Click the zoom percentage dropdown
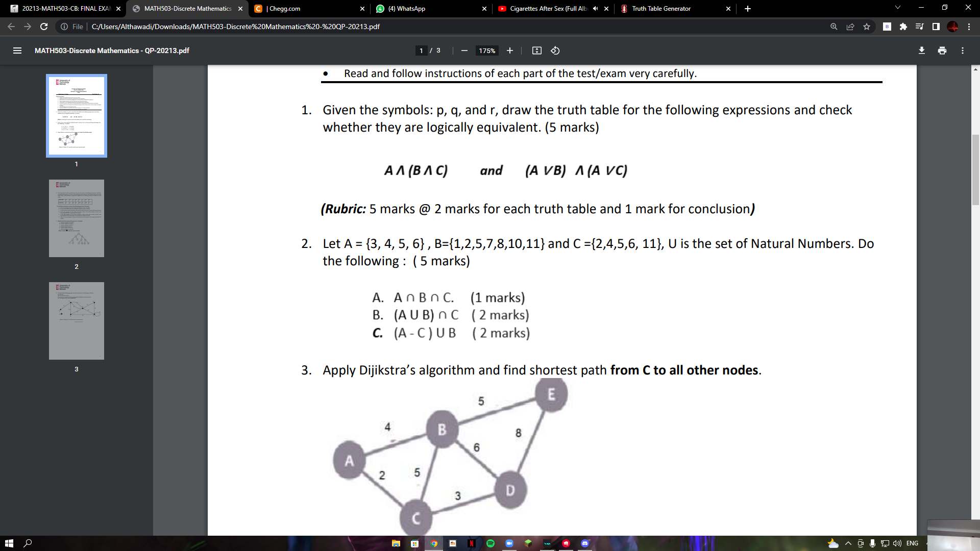This screenshot has width=980, height=551. point(486,51)
